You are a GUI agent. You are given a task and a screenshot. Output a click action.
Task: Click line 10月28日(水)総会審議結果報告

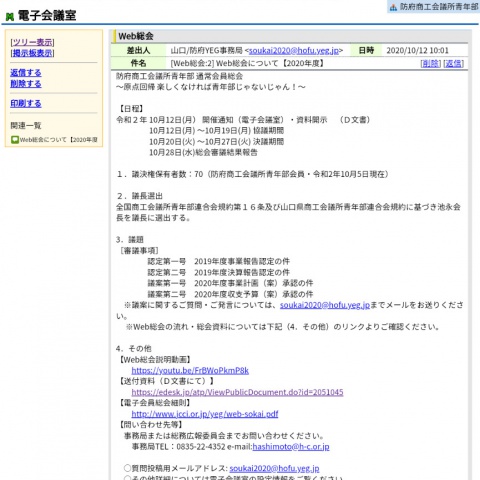coord(203,153)
